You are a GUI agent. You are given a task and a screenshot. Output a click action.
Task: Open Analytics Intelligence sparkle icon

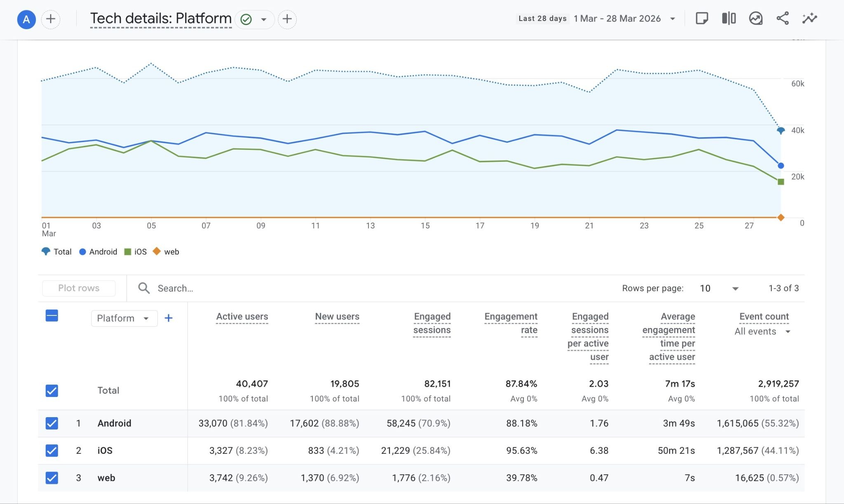pos(810,19)
